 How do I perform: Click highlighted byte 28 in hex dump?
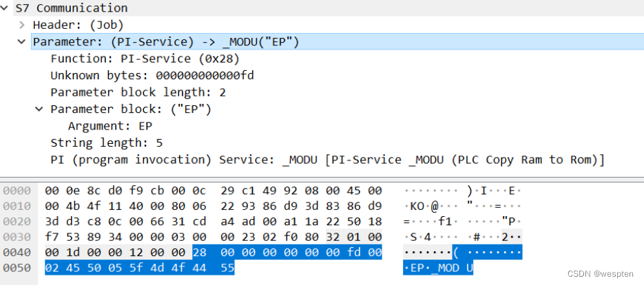(199, 253)
